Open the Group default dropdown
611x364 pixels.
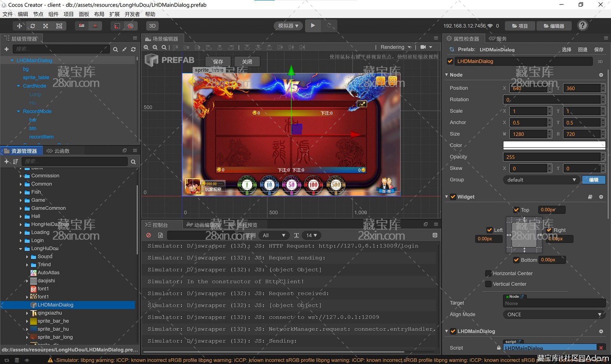point(541,180)
